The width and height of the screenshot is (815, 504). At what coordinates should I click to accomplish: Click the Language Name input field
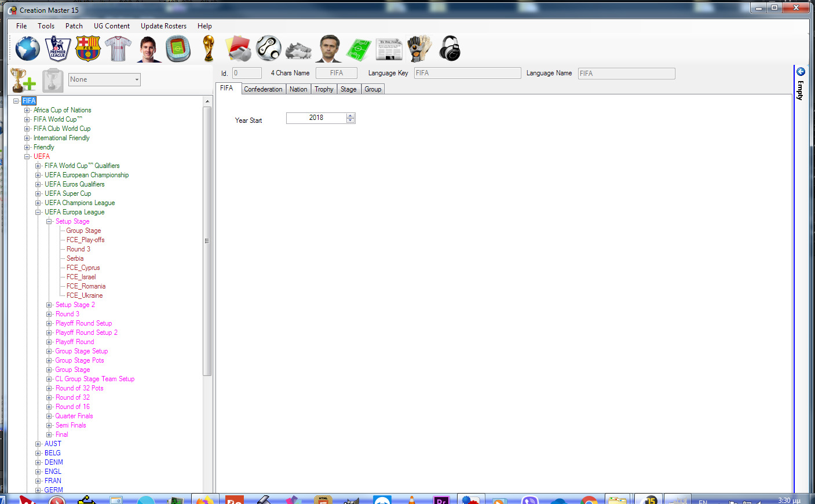(627, 73)
